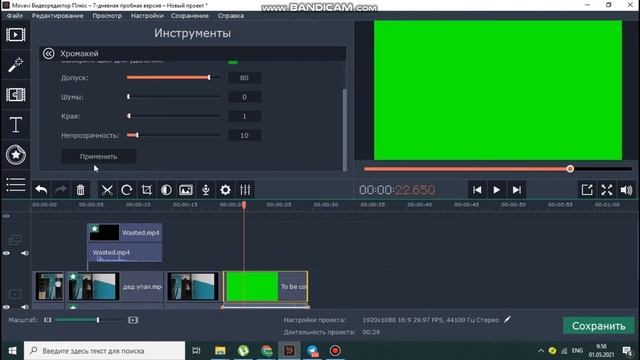Open the Настройки menu
The image size is (640, 360).
tap(147, 16)
